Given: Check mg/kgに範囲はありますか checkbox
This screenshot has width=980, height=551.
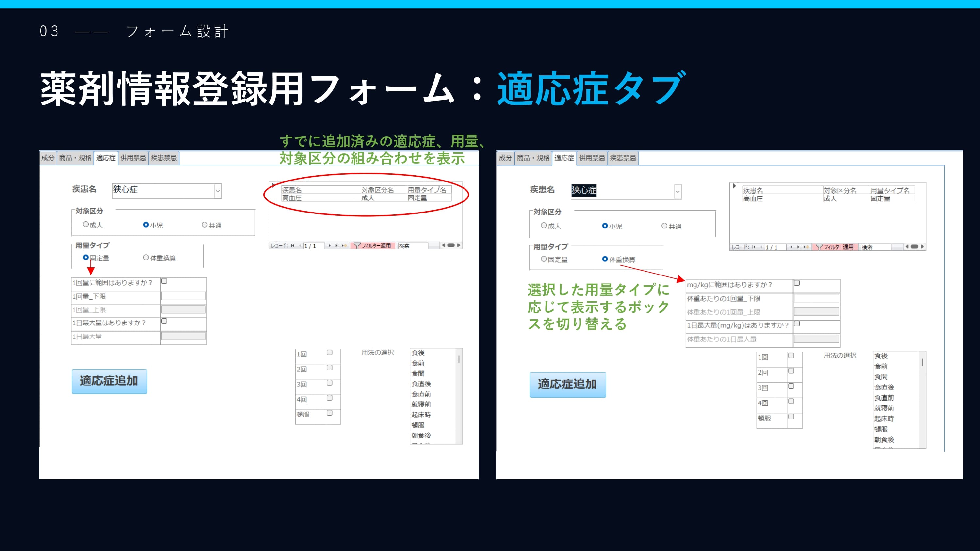Looking at the screenshot, I should [797, 283].
